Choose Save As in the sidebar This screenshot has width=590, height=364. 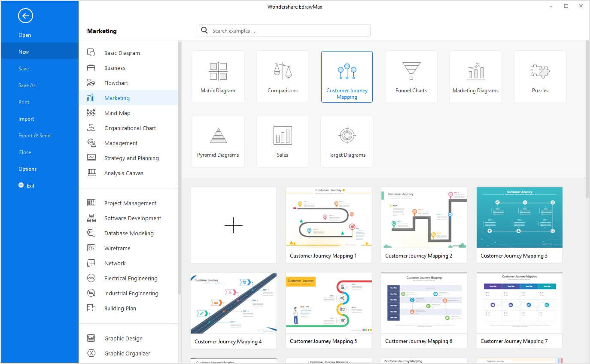(40, 85)
